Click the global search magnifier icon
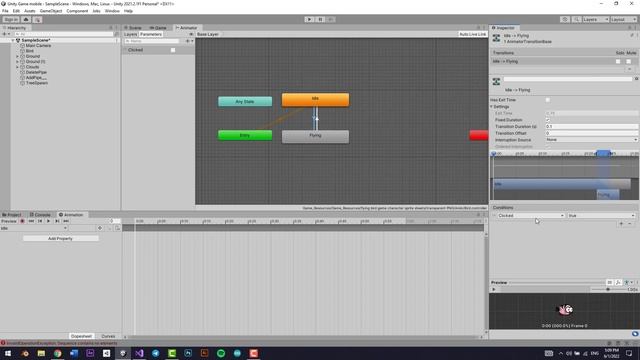Image resolution: width=640 pixels, height=360 pixels. [576, 19]
